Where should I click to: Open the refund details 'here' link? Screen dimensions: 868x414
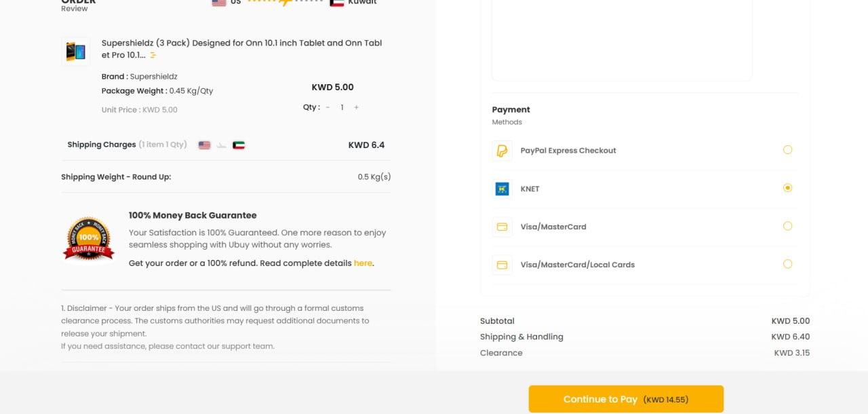pyautogui.click(x=363, y=263)
